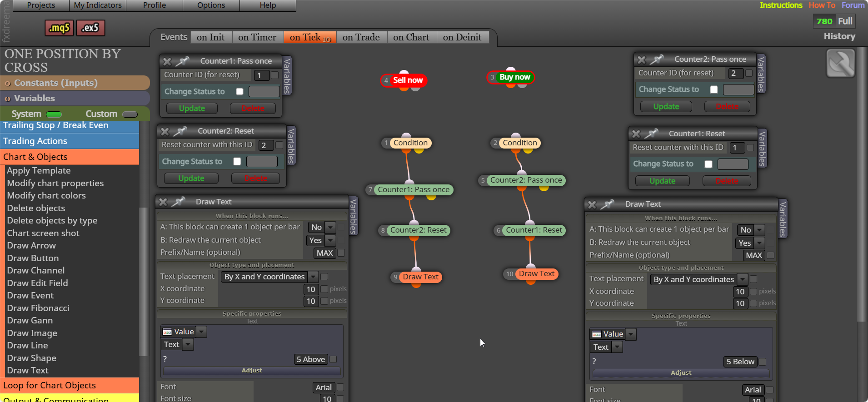Check box next to left Text placement

(x=324, y=277)
